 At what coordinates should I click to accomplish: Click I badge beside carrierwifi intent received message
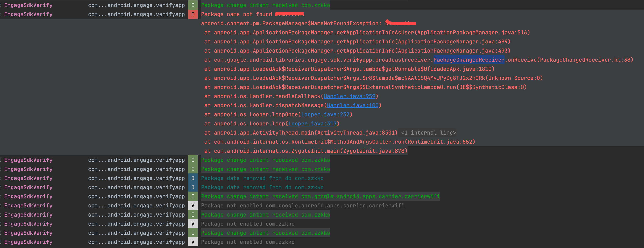click(193, 196)
